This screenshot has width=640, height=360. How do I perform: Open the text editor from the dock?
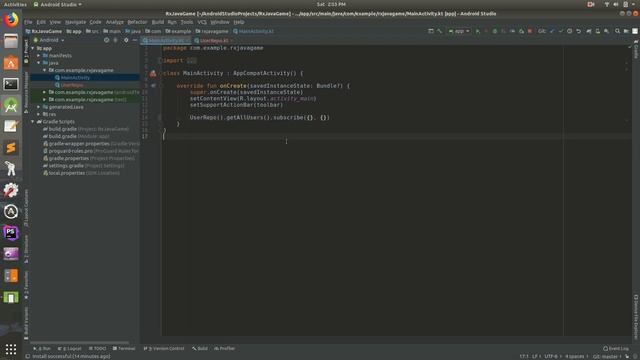point(11,127)
